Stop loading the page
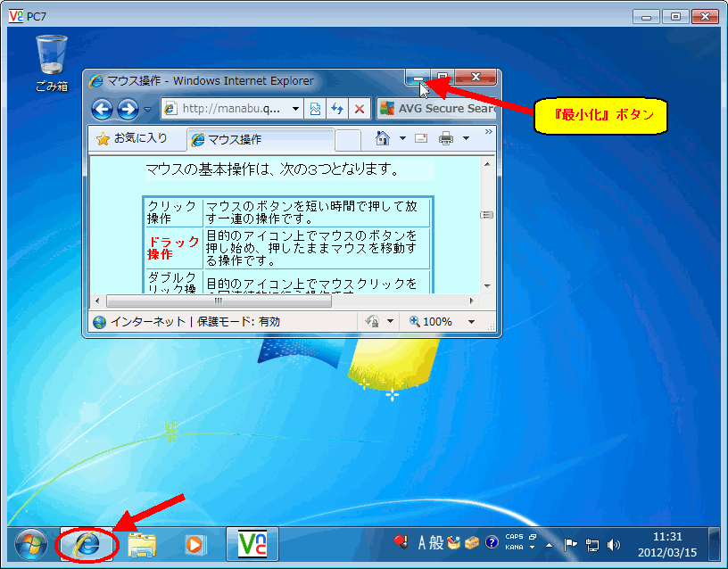 point(359,109)
